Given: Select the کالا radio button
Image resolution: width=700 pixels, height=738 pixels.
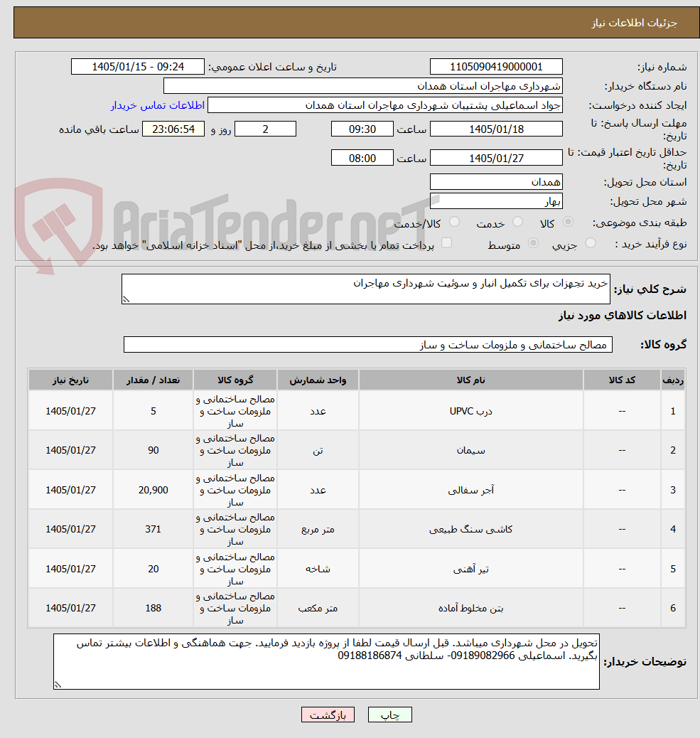Looking at the screenshot, I should 568,222.
